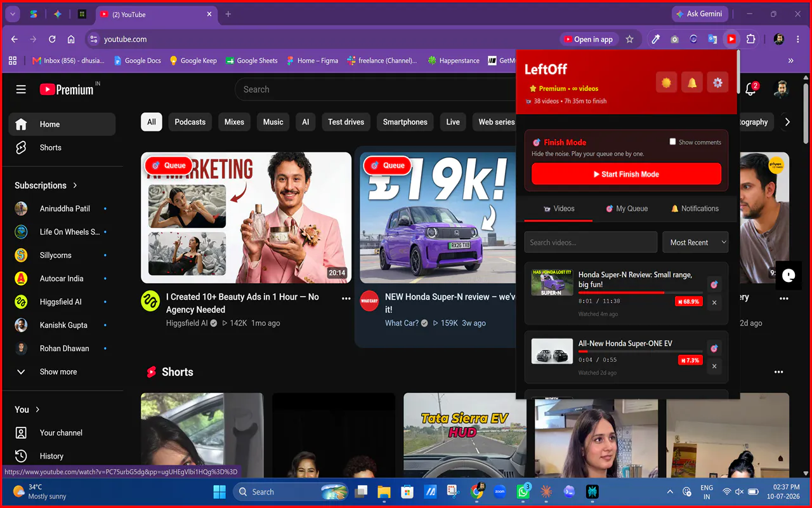Select the Videos tab in LeftOff
Screen dimensions: 812x508
tap(559, 208)
